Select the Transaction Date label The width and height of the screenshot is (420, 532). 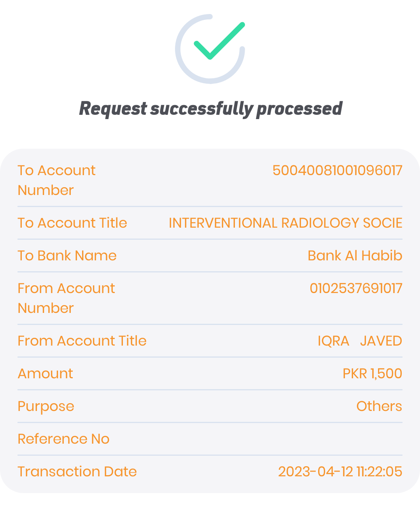[x=77, y=472]
